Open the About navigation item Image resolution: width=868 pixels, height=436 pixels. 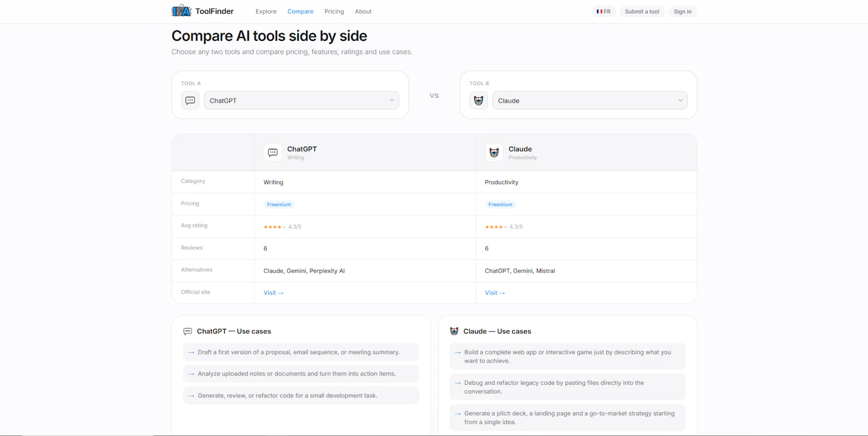(363, 11)
